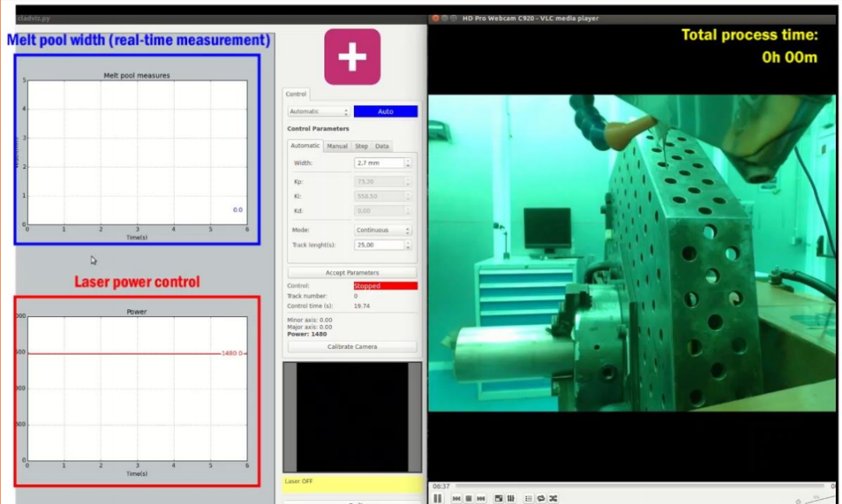Toggle VLC fullscreen view icon

point(499,499)
